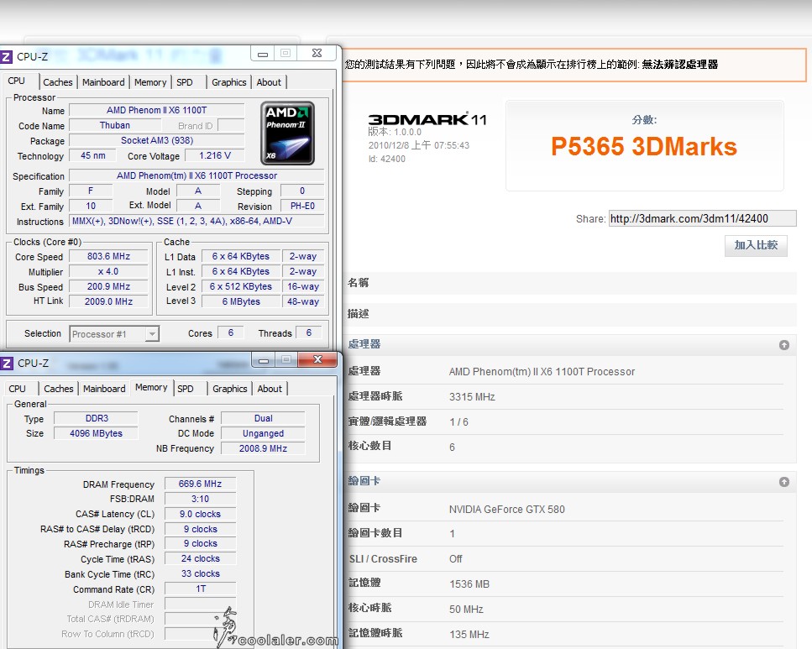Click the L1 Data value "6 x 64 KBytes"
Image resolution: width=812 pixels, height=649 pixels.
tap(241, 256)
